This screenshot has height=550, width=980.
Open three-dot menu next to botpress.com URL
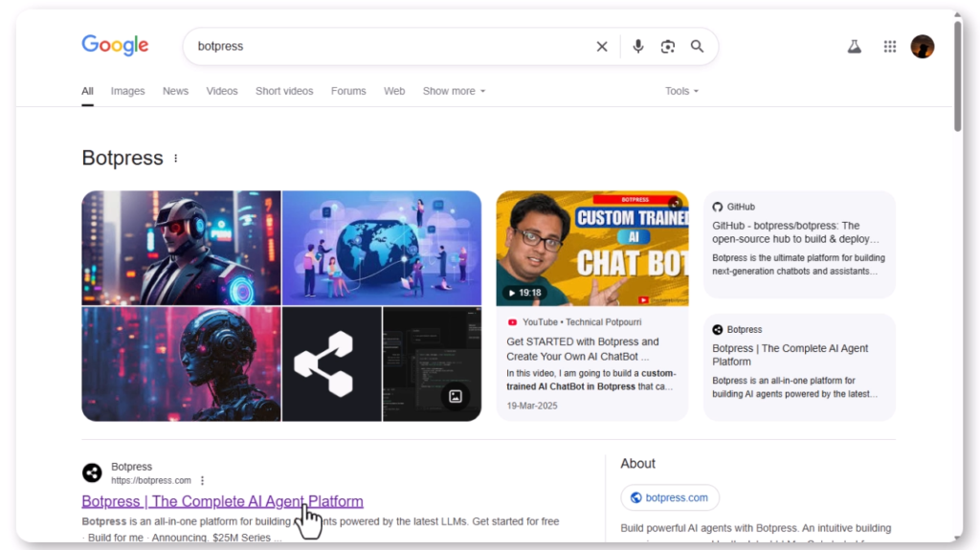202,480
